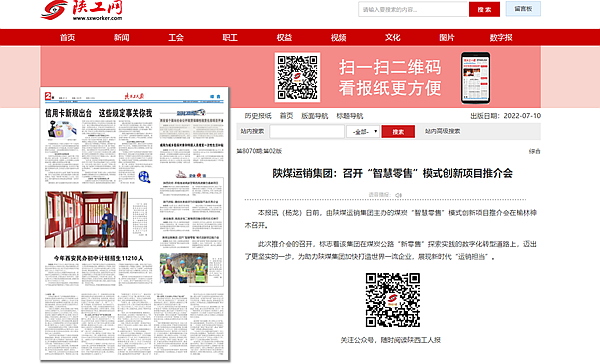Click the blue magnifier stamp on the newspaper page
The width and height of the screenshot is (600, 364).
pyautogui.click(x=144, y=177)
